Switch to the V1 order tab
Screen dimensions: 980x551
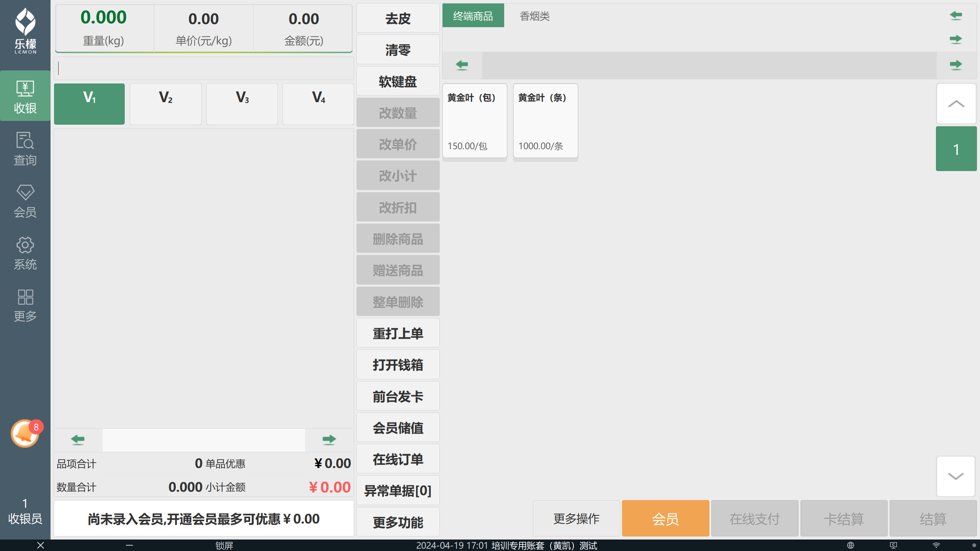click(x=89, y=104)
